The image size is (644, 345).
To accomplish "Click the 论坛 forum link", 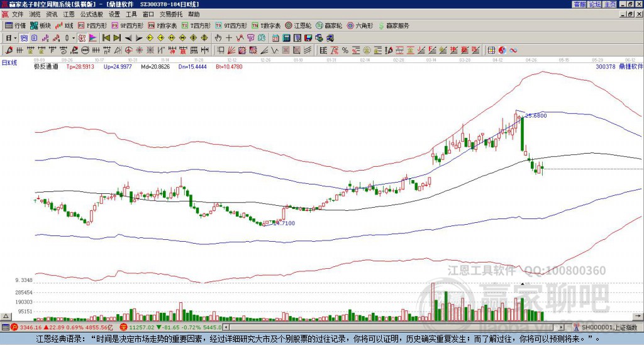I will pos(594,4).
